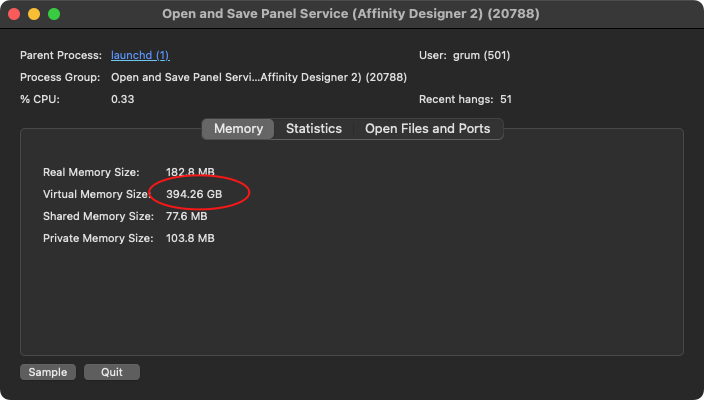704x400 pixels.
Task: Quit the process with the Quit button
Action: pos(112,372)
